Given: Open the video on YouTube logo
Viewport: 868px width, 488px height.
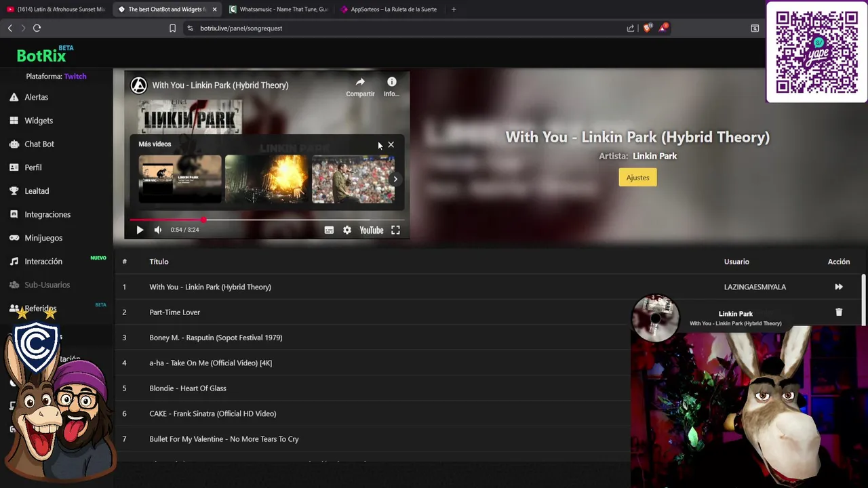Looking at the screenshot, I should [372, 230].
